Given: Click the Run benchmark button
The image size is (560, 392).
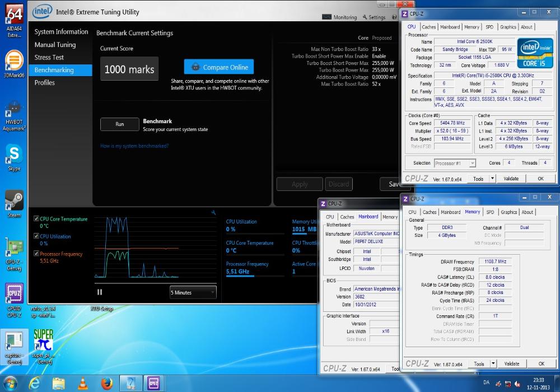Looking at the screenshot, I should tap(120, 124).
